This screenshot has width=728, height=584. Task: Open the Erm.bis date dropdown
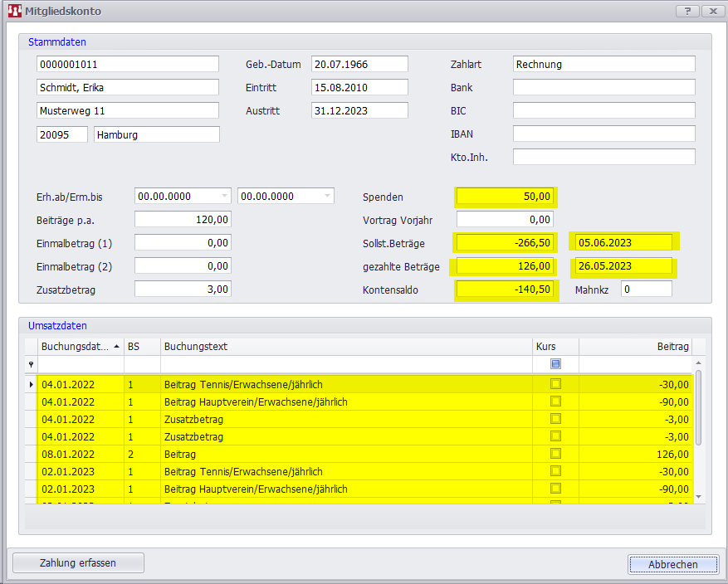[327, 197]
